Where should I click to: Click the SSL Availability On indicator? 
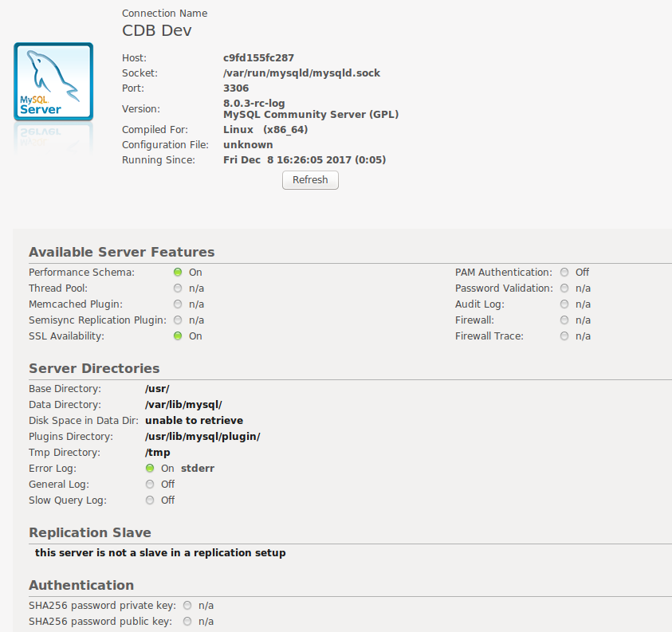[x=178, y=336]
